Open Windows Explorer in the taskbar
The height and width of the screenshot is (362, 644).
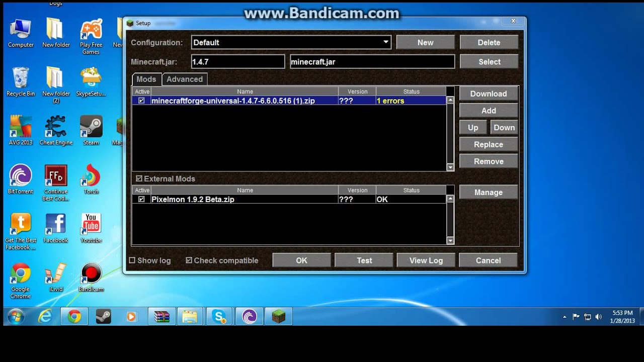[x=190, y=317]
